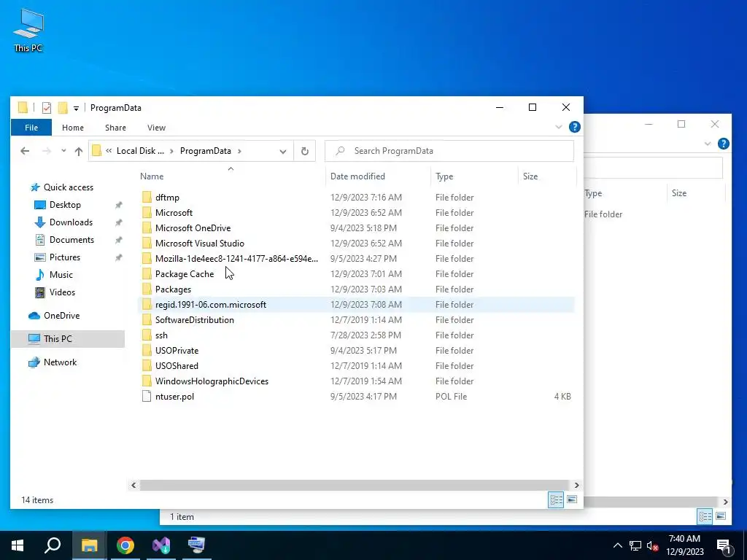Click the Properties quick access toolbar icon
Screen dimensions: 747x560
47,108
